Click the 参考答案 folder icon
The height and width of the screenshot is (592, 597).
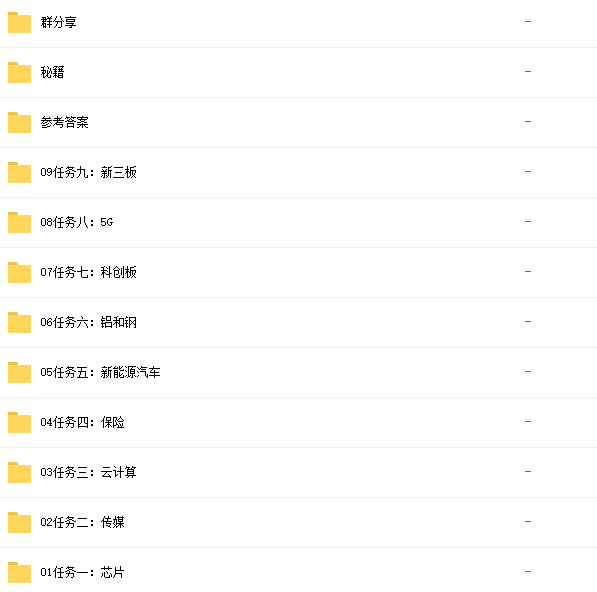tap(19, 123)
